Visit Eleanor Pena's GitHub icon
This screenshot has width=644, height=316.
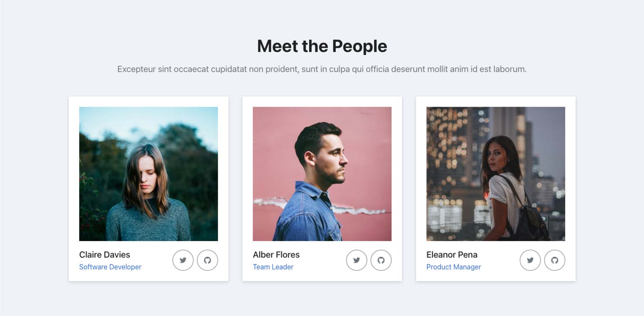pyautogui.click(x=555, y=260)
